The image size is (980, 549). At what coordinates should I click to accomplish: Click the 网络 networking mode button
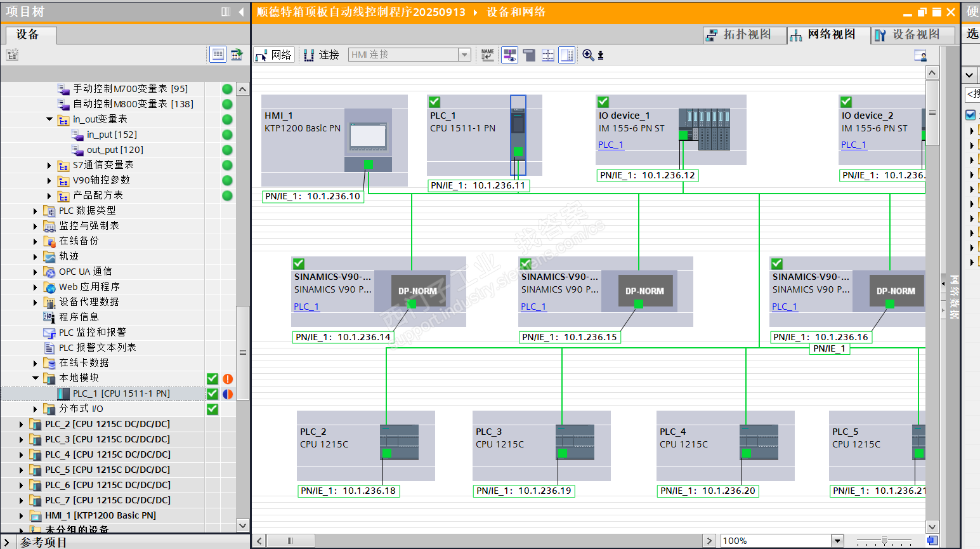tap(274, 55)
